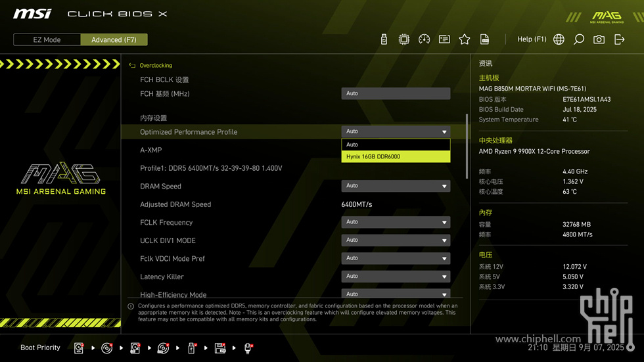Open the Favorites star icon
Viewport: 644px width, 362px height.
pos(464,39)
